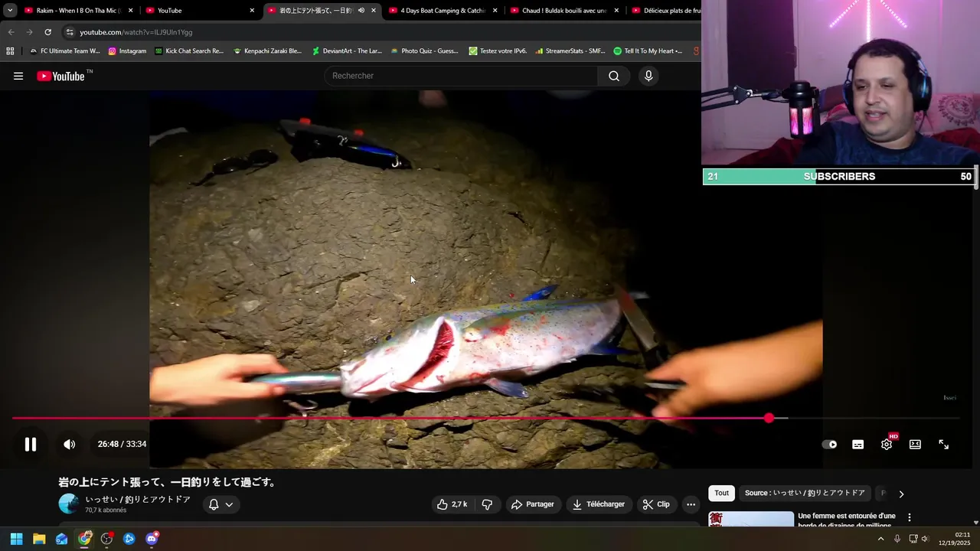View site information icon in address bar
Image resolution: width=980 pixels, height=551 pixels.
click(70, 32)
